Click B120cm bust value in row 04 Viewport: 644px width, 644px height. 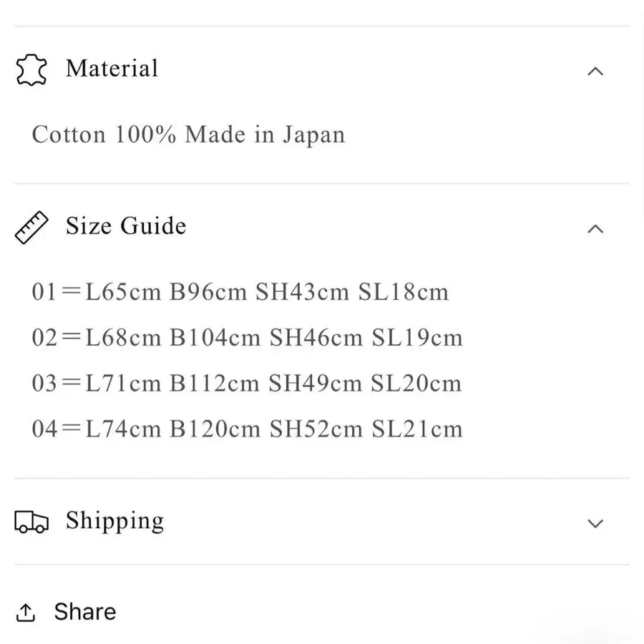pyautogui.click(x=215, y=429)
